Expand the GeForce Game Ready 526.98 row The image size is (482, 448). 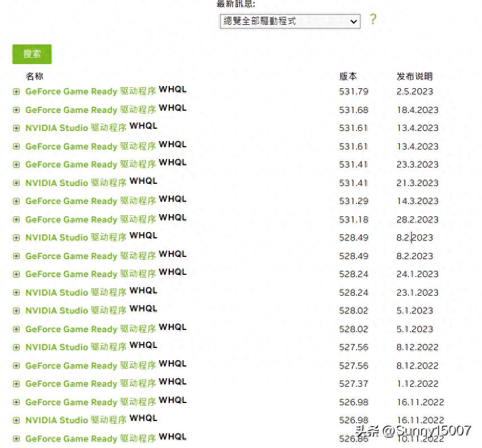tap(16, 402)
